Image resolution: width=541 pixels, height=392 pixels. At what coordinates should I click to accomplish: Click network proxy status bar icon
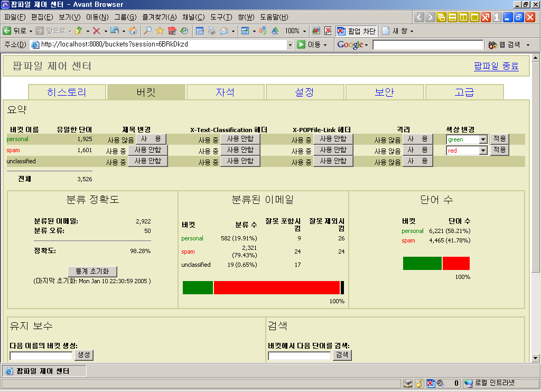point(408,383)
